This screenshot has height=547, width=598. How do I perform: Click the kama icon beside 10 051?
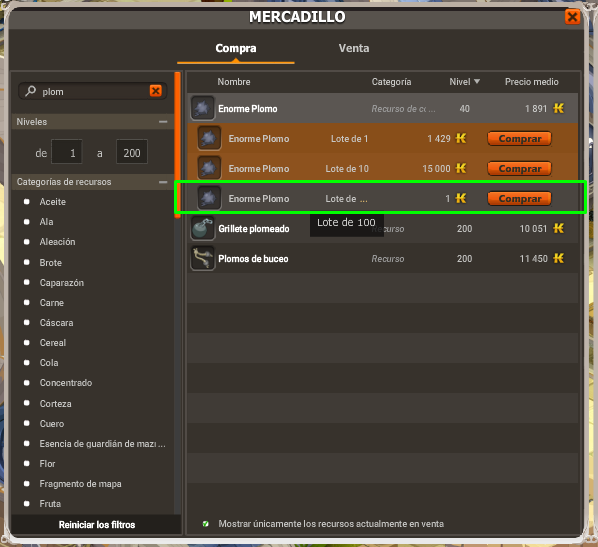559,228
